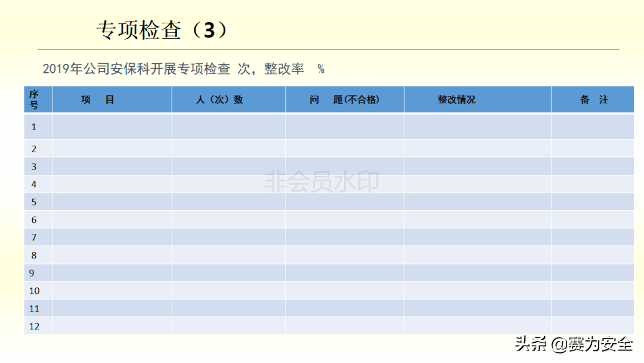Click the 序号 column header
Screen dimensions: 644x363
tap(38, 100)
